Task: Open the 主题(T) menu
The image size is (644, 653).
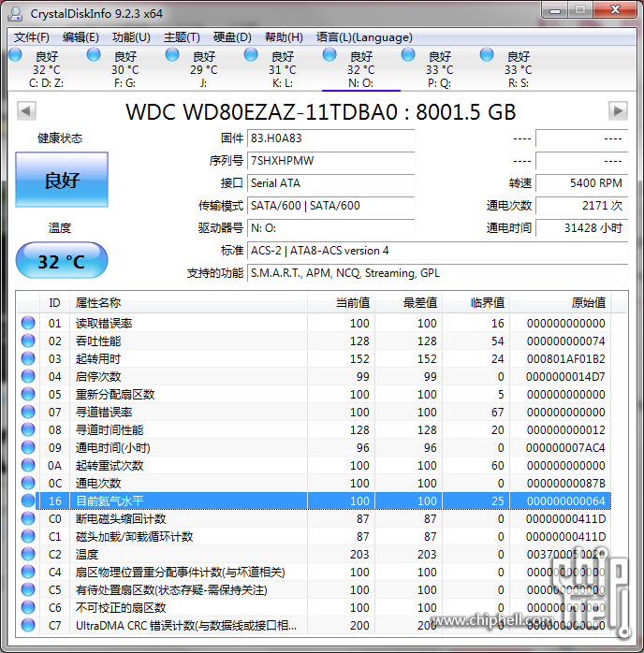Action: [x=182, y=37]
